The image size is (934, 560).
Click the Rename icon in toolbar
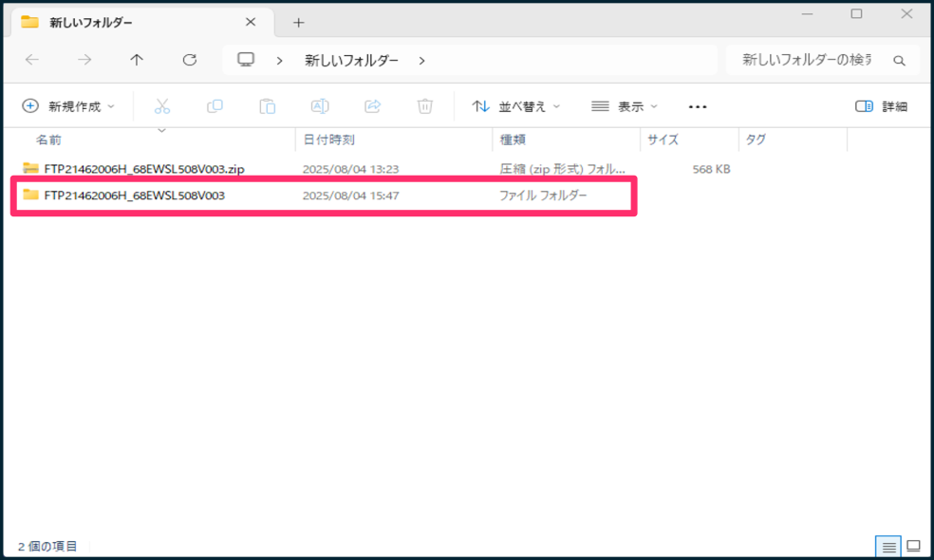point(320,106)
